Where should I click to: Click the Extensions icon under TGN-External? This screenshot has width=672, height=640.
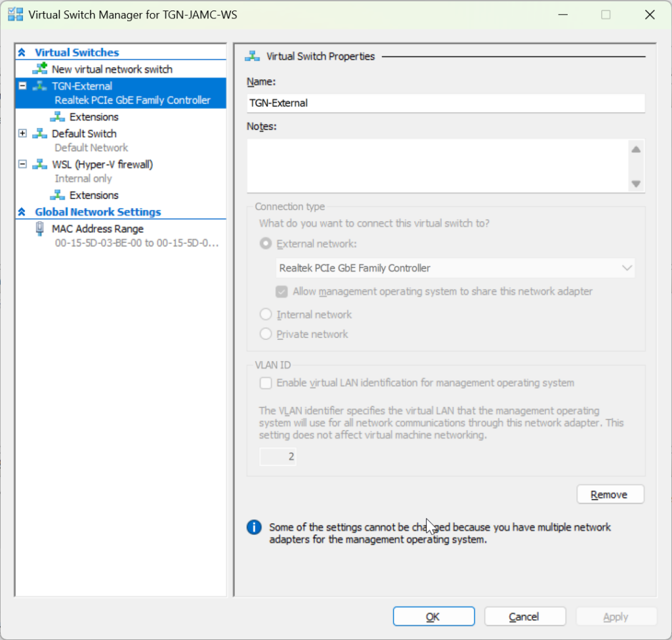tap(58, 117)
